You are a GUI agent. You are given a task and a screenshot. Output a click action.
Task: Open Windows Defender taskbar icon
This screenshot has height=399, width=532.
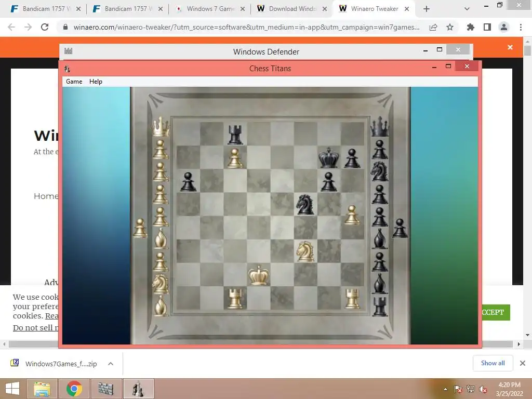pyautogui.click(x=106, y=389)
